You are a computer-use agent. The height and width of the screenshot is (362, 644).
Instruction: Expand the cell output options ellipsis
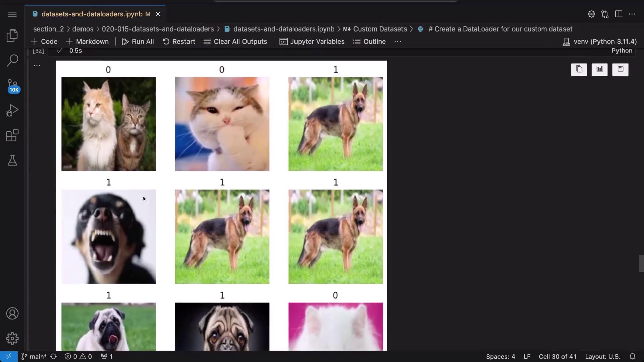click(37, 66)
